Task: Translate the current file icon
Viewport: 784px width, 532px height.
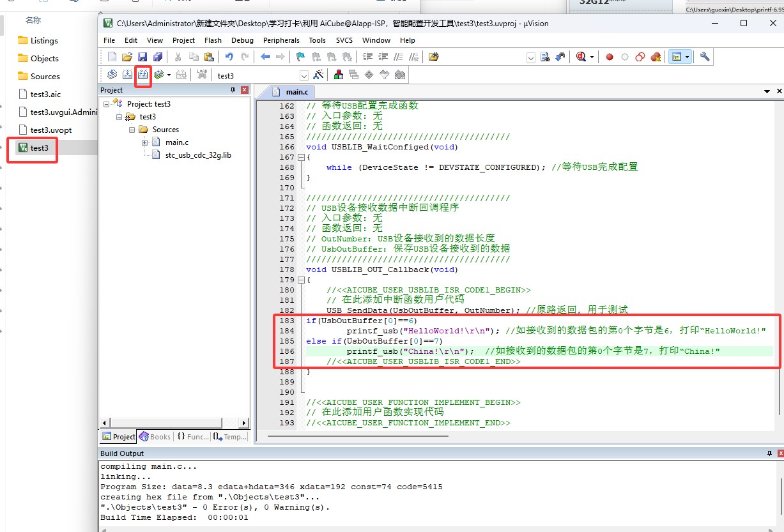Action: point(112,75)
